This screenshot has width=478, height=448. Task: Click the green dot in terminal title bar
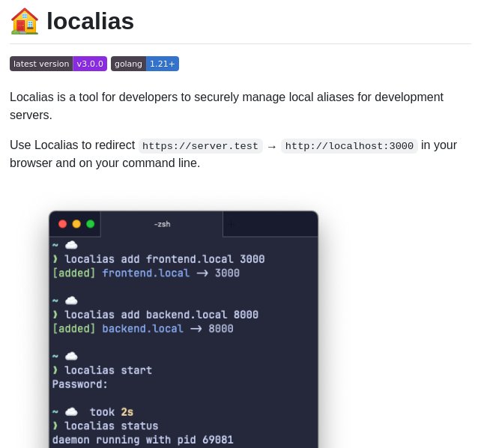click(91, 224)
